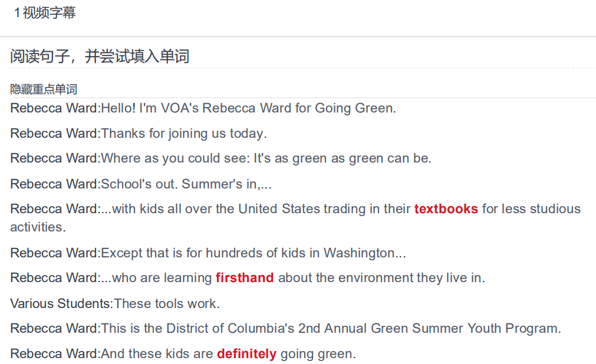This screenshot has height=364, width=596.
Task: Select the heading 阅读句子，并尝试填入单词
Action: 100,56
